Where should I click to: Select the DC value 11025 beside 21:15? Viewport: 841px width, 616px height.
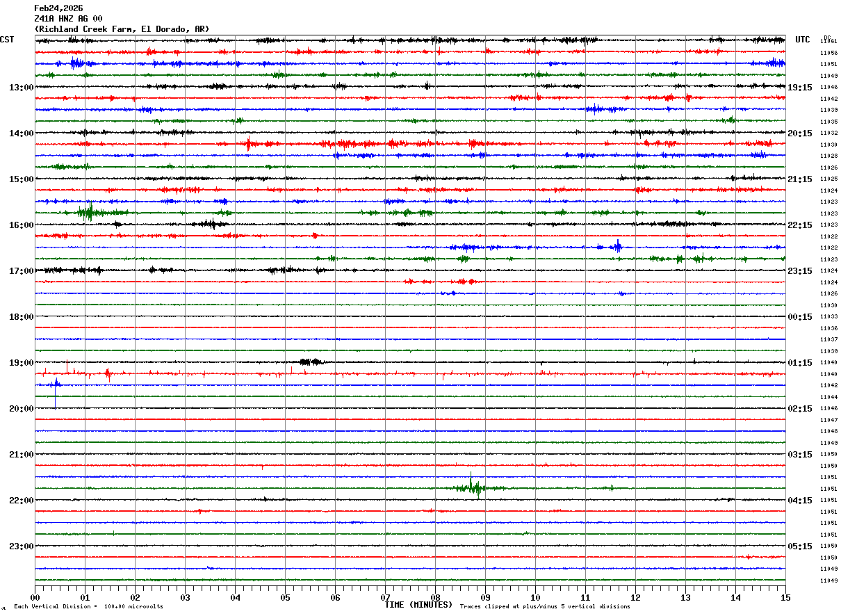click(x=828, y=179)
